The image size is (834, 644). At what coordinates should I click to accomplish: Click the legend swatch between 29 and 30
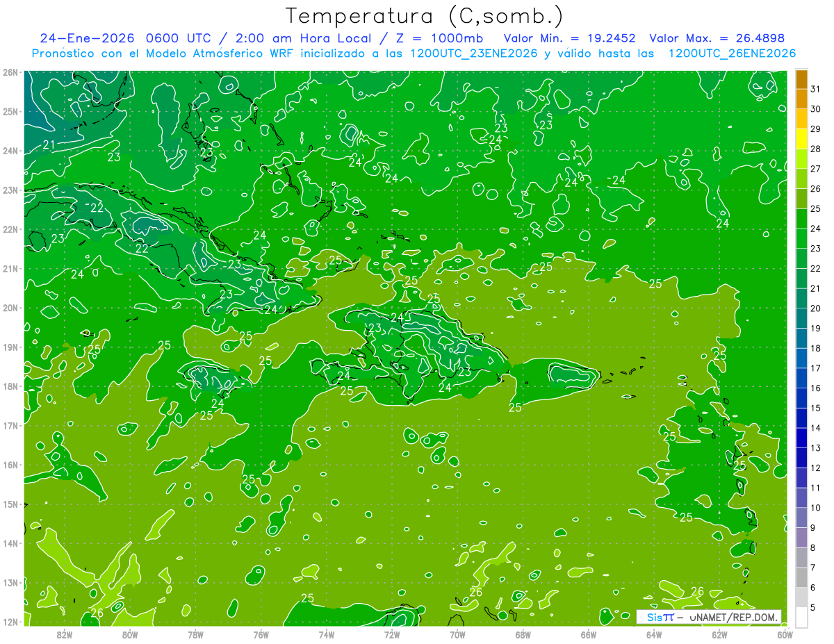(801, 119)
